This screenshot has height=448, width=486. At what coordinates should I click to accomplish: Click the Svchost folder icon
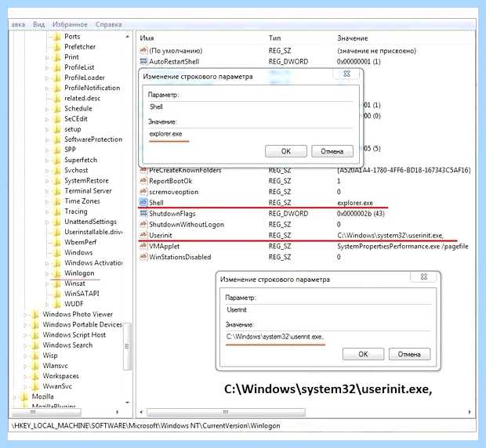[x=56, y=170]
